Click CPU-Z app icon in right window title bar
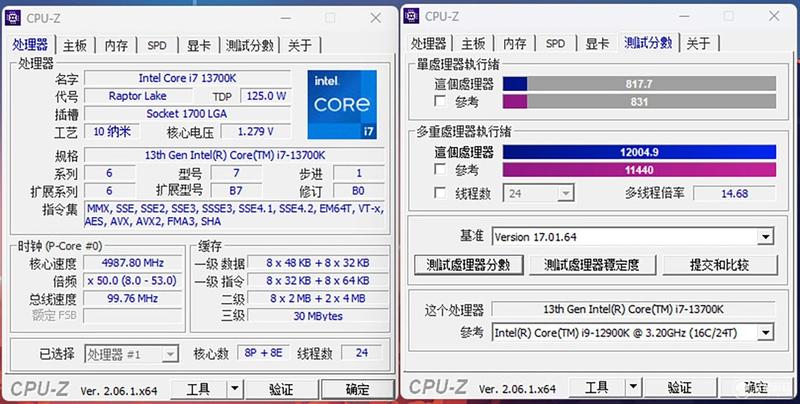800x404 pixels. (x=411, y=16)
